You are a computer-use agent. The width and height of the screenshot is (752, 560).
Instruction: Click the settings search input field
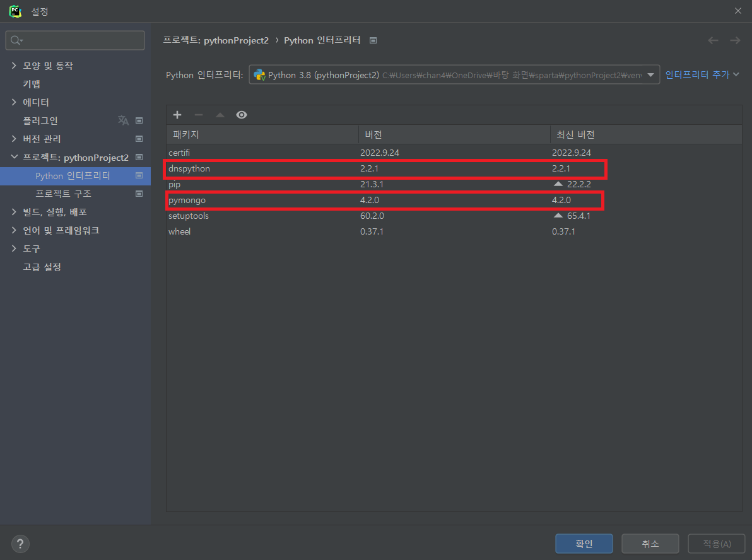point(75,40)
